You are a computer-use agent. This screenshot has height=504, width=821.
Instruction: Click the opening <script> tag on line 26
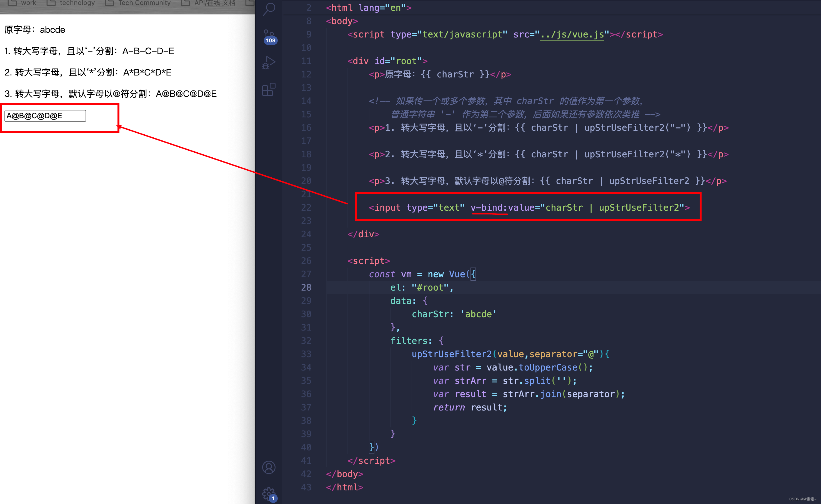pyautogui.click(x=369, y=261)
